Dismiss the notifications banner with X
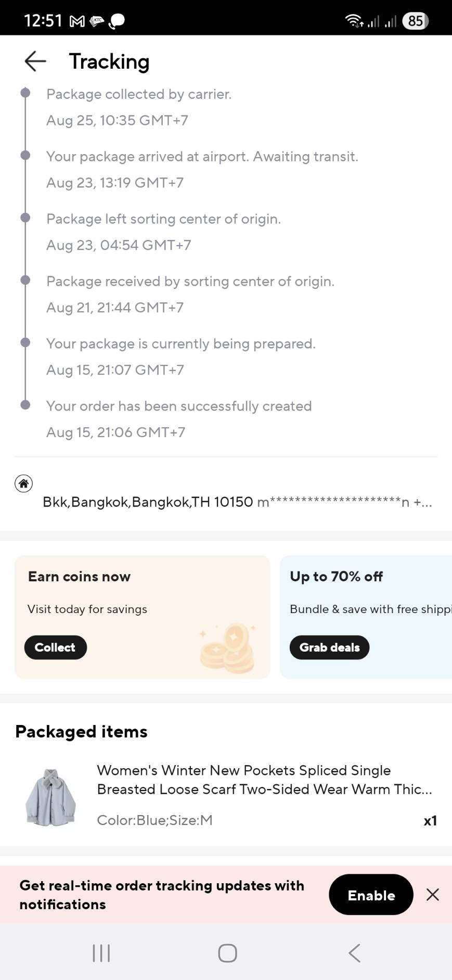This screenshot has height=980, width=452. tap(432, 895)
